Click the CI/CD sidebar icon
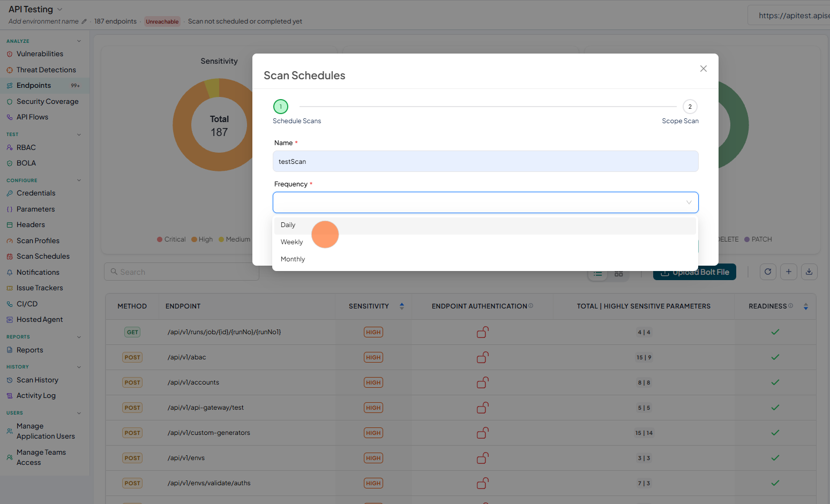830x504 pixels. pyautogui.click(x=10, y=304)
